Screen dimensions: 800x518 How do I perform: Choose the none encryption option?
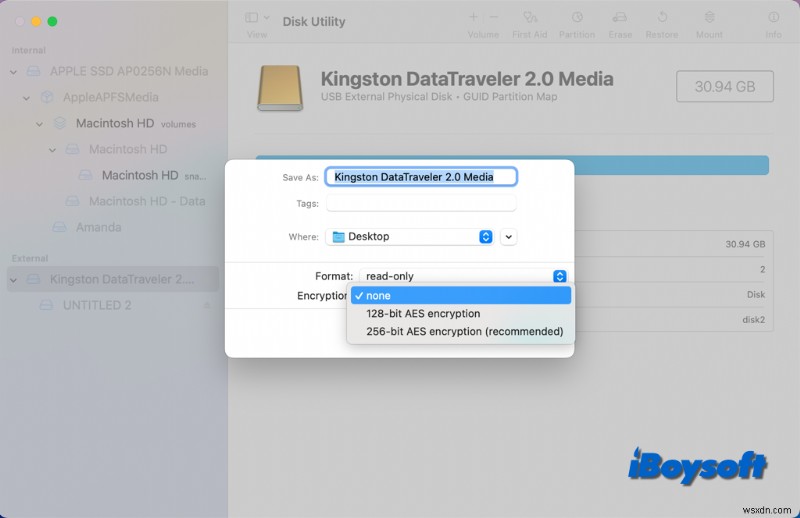[461, 295]
